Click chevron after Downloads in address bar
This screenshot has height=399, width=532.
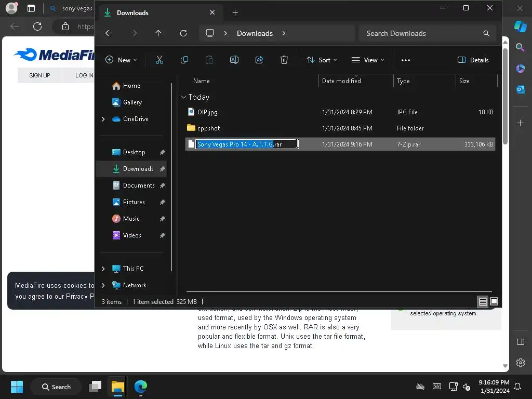coord(284,33)
